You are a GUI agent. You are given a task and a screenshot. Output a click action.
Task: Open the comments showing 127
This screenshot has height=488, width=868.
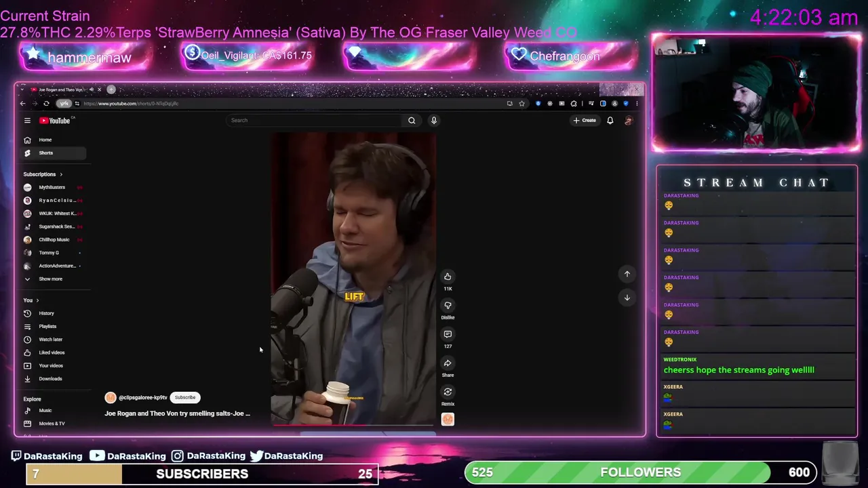tap(448, 334)
